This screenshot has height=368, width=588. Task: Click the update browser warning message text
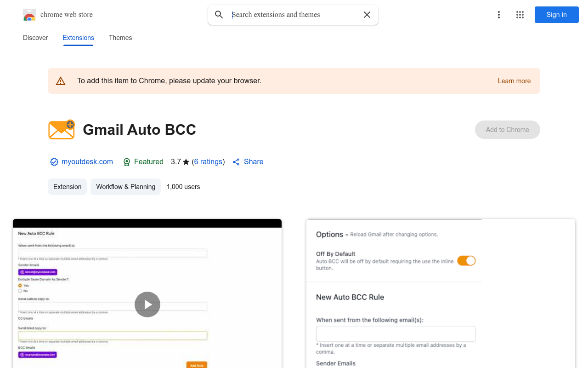(x=169, y=81)
